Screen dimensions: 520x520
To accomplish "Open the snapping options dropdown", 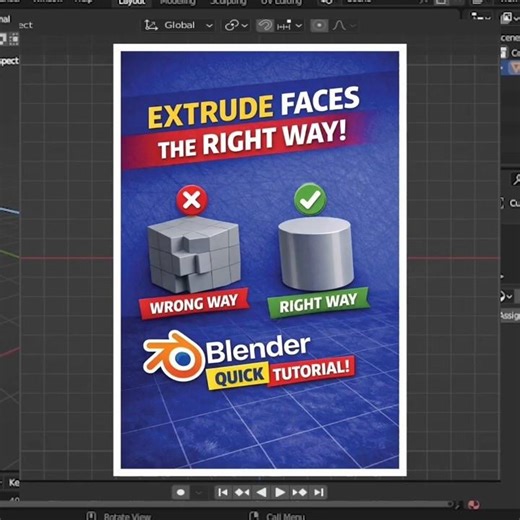I will pos(289,25).
